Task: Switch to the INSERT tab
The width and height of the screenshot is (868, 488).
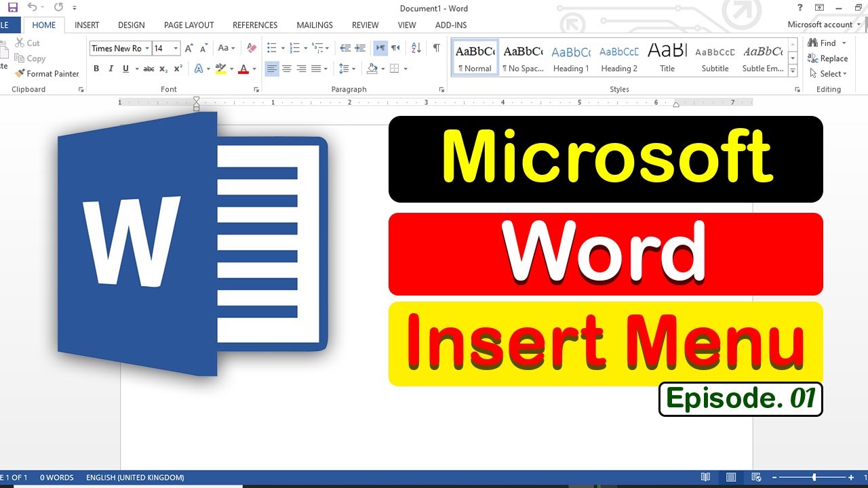Action: (x=87, y=25)
